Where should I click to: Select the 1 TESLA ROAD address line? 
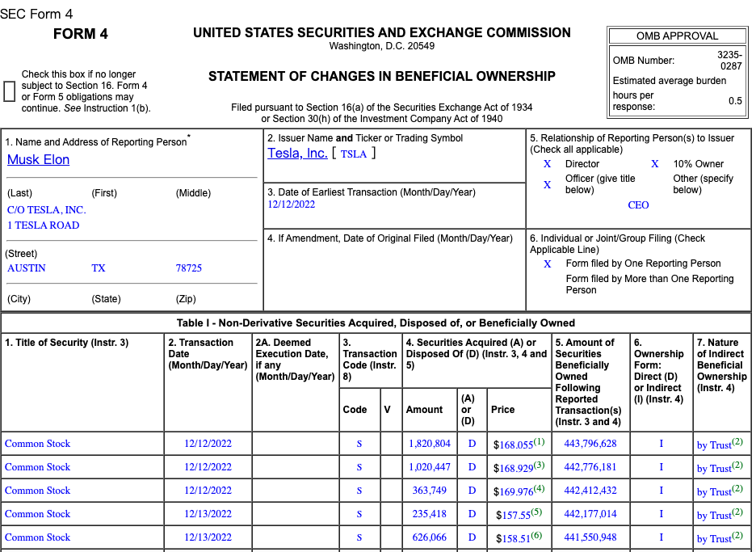pyautogui.click(x=44, y=225)
